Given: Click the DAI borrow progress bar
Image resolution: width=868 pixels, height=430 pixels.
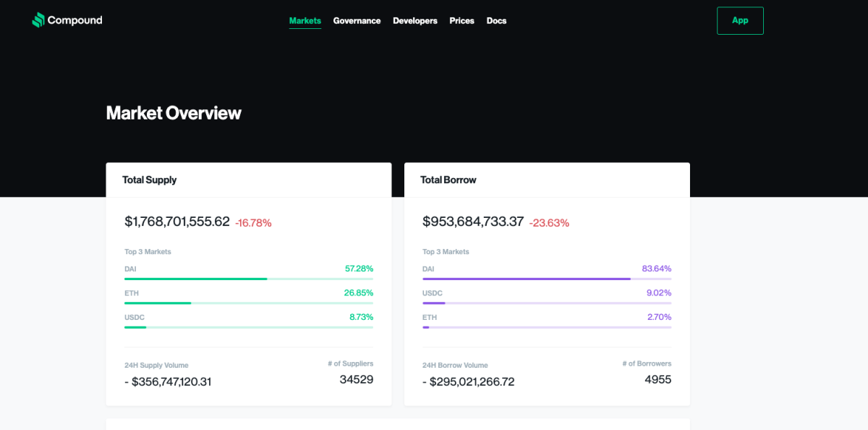Looking at the screenshot, I should [546, 279].
